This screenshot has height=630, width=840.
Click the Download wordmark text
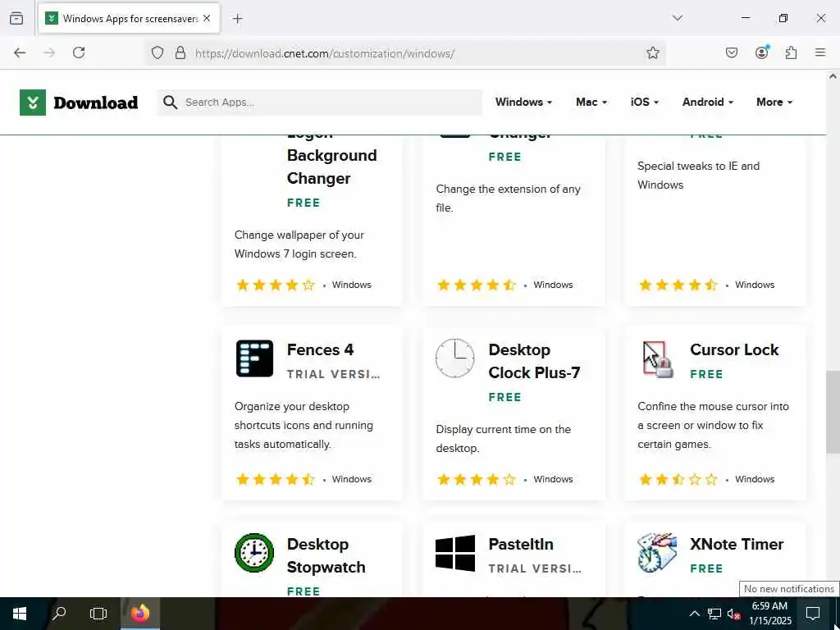coord(96,103)
